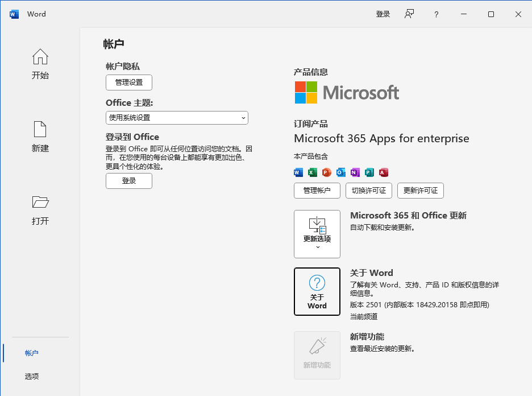Click the 订阅产品 heading
Viewport: 532px width, 396px height.
(311, 124)
